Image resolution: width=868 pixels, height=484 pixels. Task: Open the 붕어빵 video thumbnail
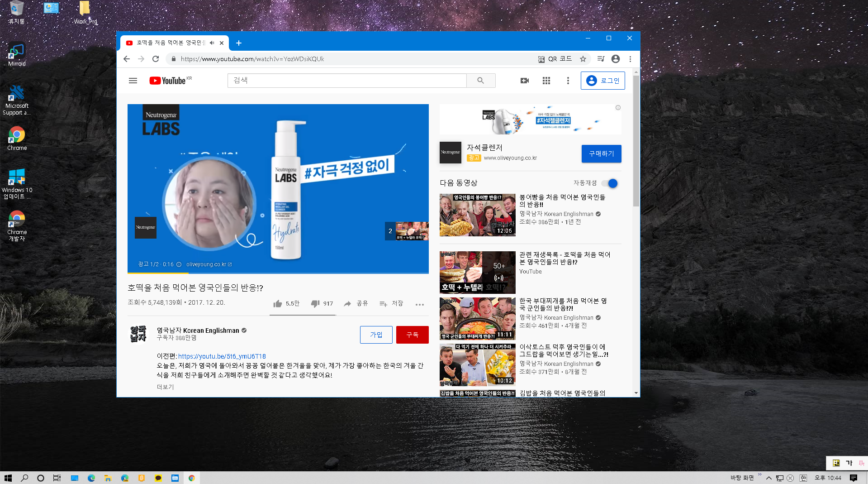tap(477, 215)
